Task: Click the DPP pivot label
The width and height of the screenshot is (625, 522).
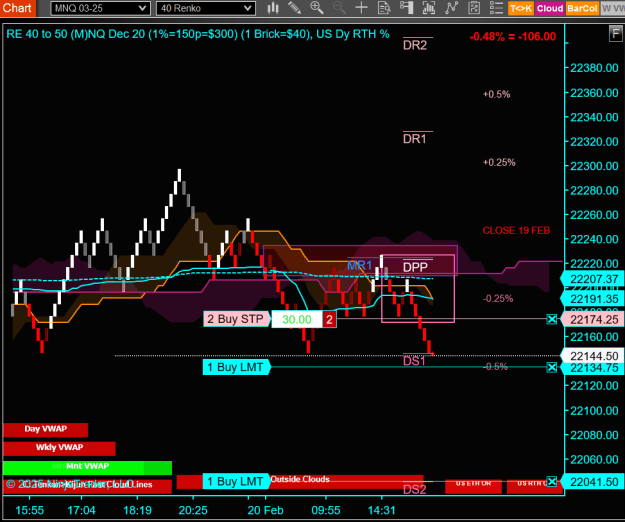Action: pyautogui.click(x=415, y=267)
